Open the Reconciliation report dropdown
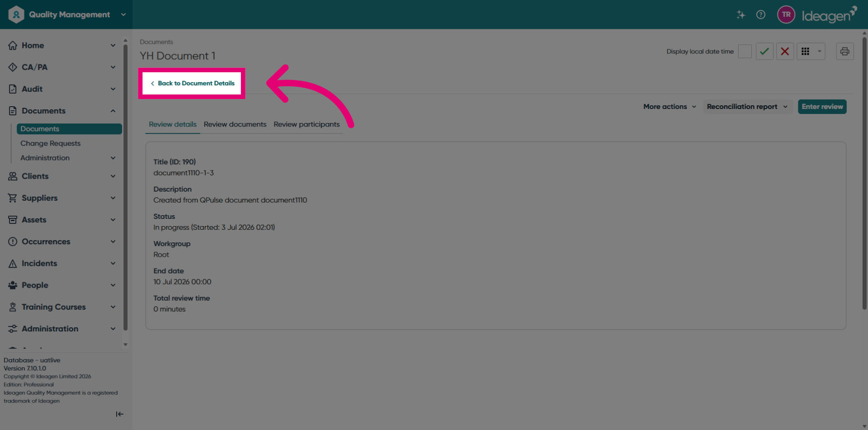Screen dimensions: 868x430 tap(747, 107)
